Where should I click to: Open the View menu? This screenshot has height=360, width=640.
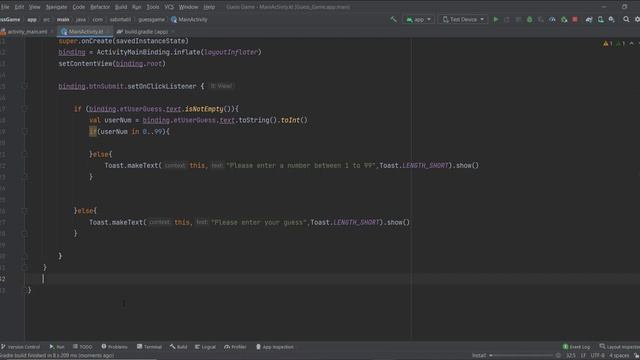tap(34, 7)
